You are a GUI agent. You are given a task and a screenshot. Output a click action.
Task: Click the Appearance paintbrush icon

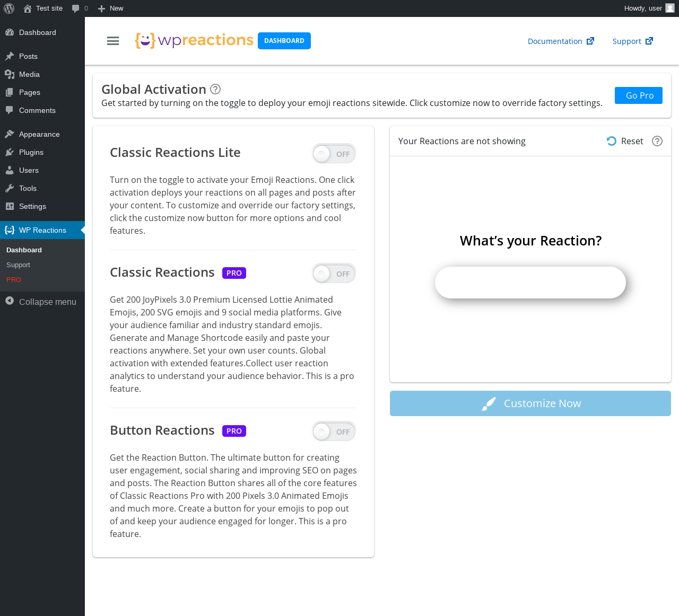(x=10, y=134)
